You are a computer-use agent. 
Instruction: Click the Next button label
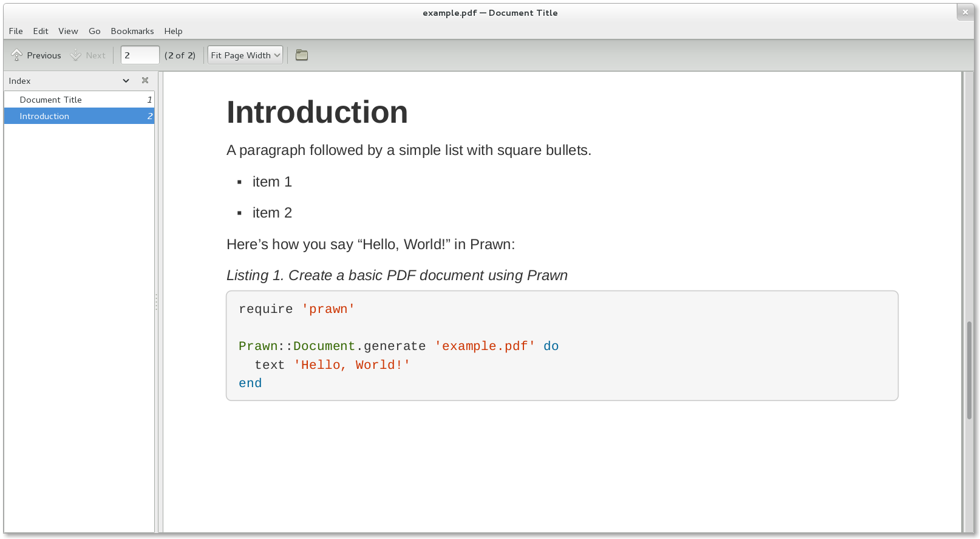(95, 55)
